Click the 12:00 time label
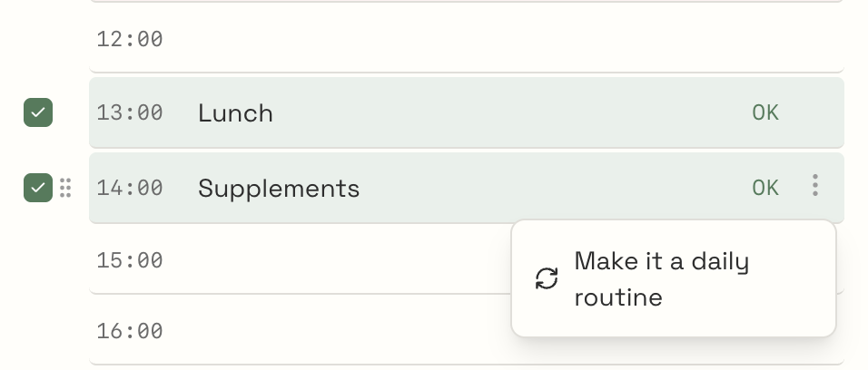Image resolution: width=868 pixels, height=370 pixels. pyautogui.click(x=130, y=39)
